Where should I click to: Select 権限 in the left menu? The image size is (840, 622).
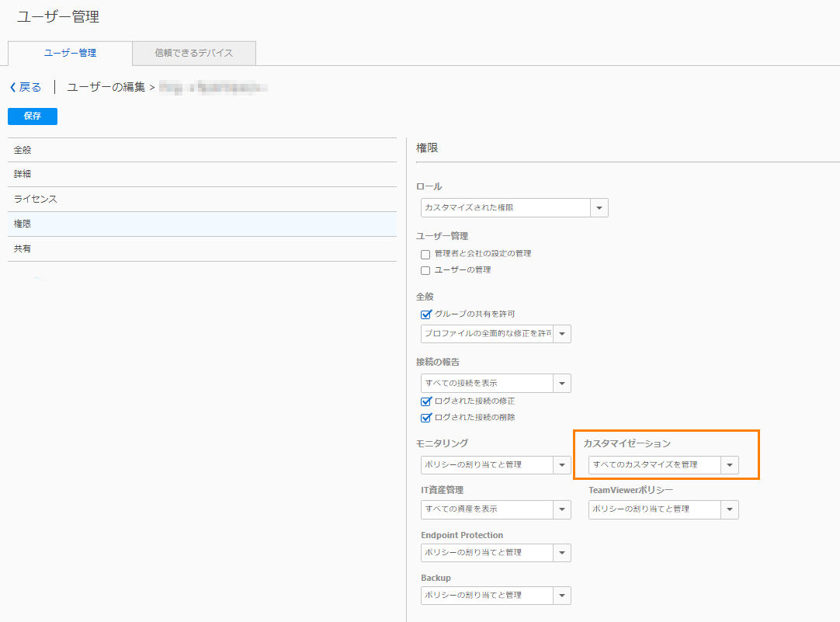tap(202, 224)
